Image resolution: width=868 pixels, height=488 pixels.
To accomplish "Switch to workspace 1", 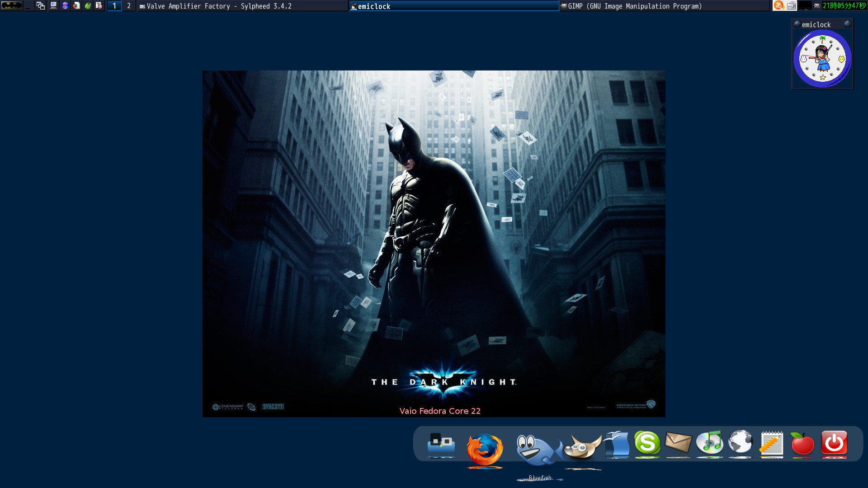I will (114, 6).
